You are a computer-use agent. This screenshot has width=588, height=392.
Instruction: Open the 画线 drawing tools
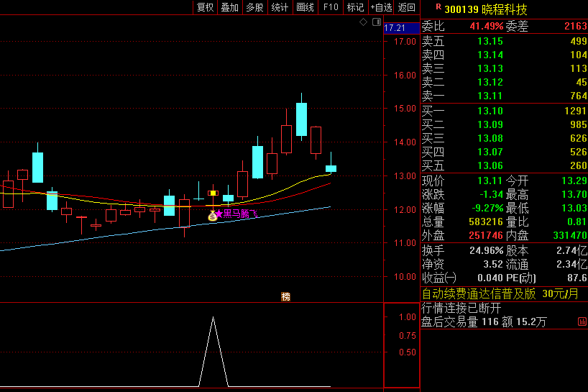[306, 7]
